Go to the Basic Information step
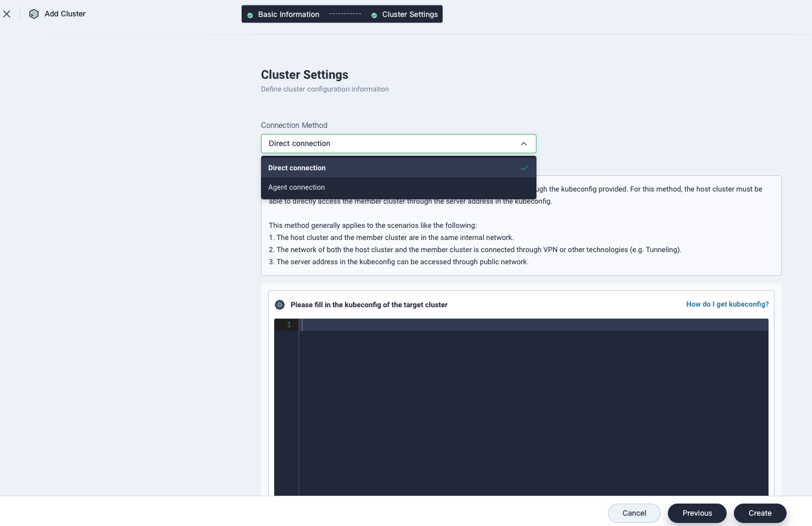Image resolution: width=812 pixels, height=526 pixels. (x=288, y=15)
